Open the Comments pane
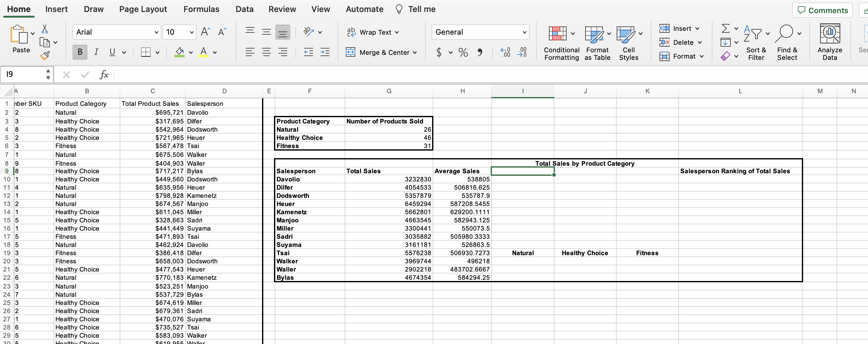Image resolution: width=868 pixels, height=344 pixels. (822, 10)
